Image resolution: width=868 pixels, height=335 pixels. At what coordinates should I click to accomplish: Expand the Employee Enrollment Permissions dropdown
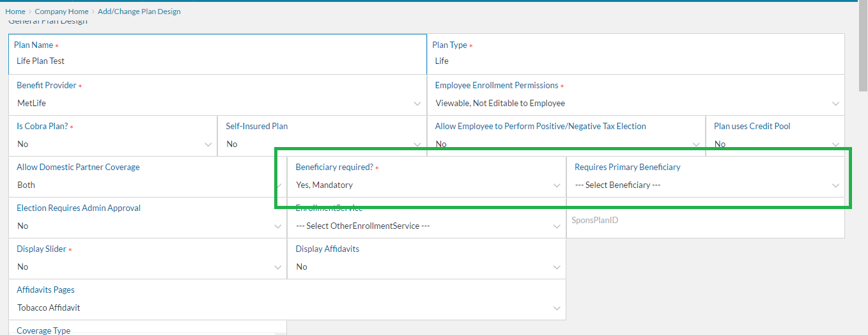click(635, 103)
